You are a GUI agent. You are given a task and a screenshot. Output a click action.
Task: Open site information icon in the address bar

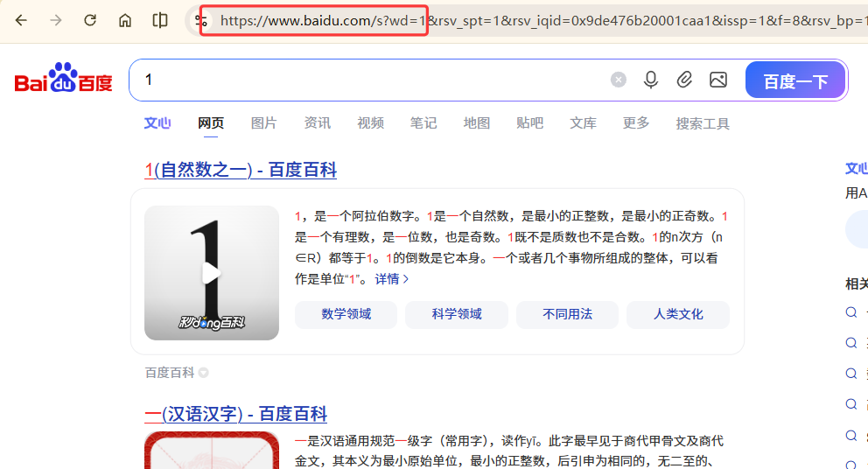pos(201,21)
